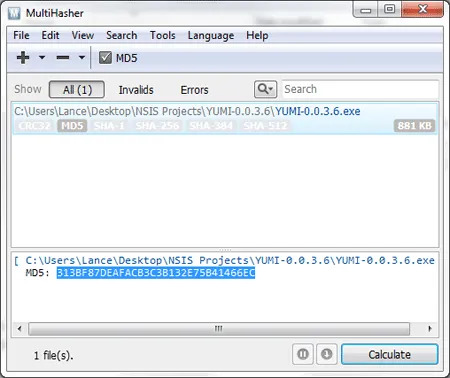Viewport: 450px width, 378px height.
Task: Click the right scroll arrow
Action: [430, 329]
